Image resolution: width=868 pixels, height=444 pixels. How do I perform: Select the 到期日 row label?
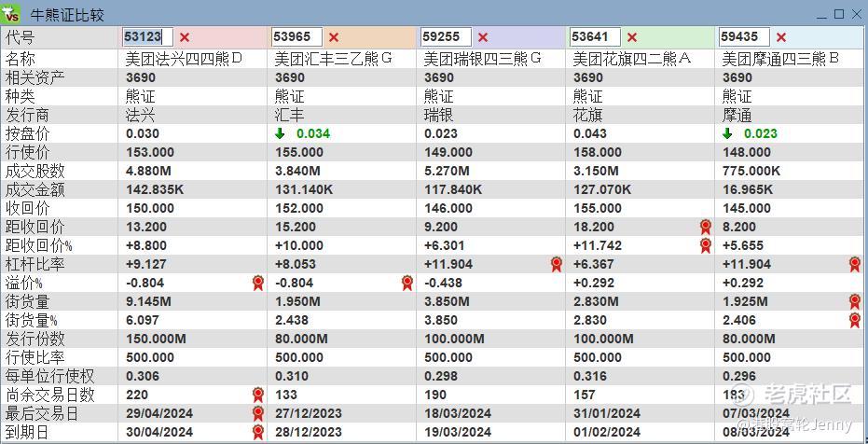tap(27, 432)
